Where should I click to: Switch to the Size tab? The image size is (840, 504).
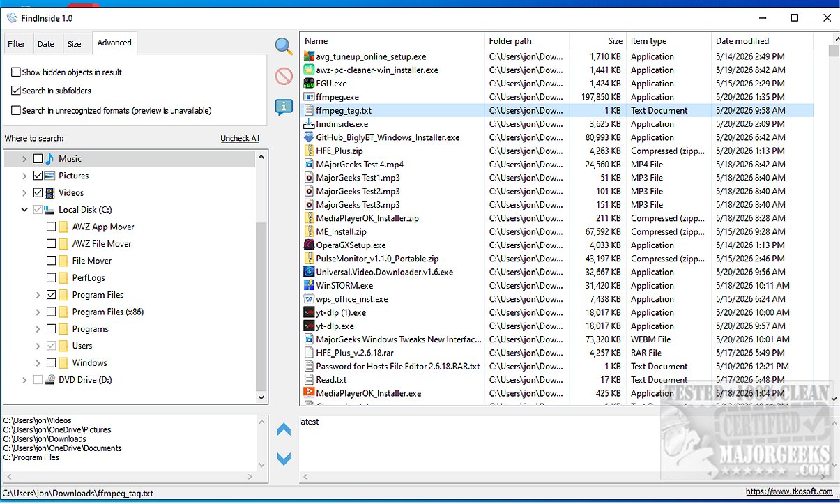click(75, 44)
